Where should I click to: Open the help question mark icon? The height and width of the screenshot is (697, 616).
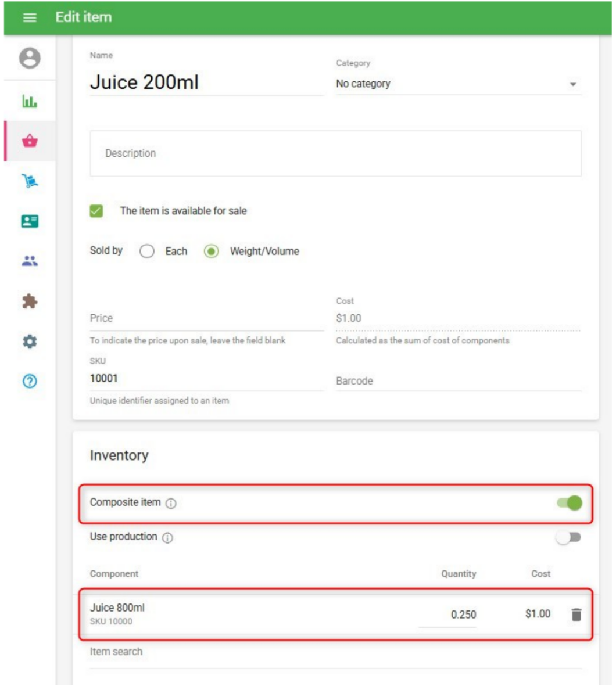coord(30,382)
